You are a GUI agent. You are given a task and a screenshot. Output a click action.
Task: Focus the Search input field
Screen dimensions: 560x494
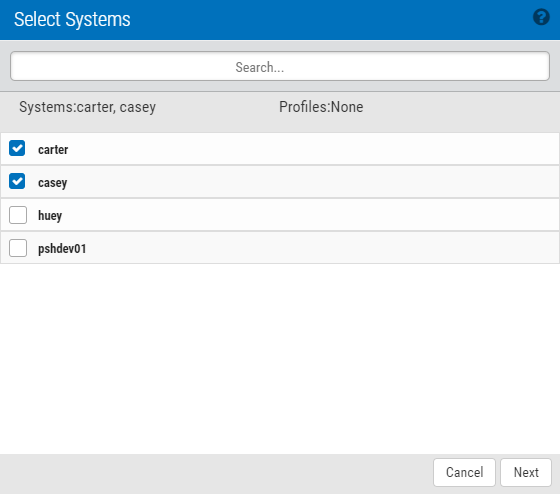280,66
